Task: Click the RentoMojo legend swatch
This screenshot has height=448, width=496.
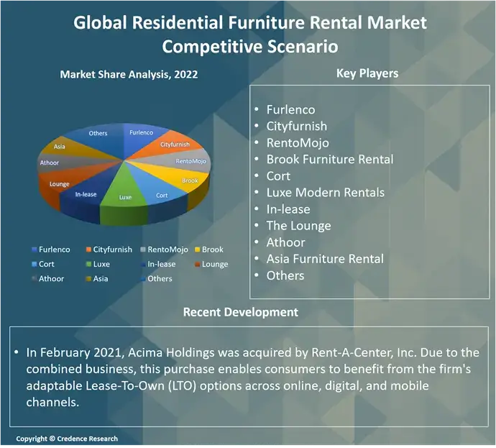Action: tap(144, 250)
